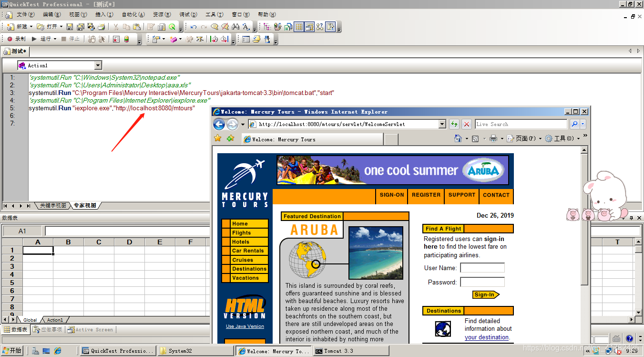Click the Check Syntax icon
Viewport: 644px width, 357px height.
coord(256,39)
